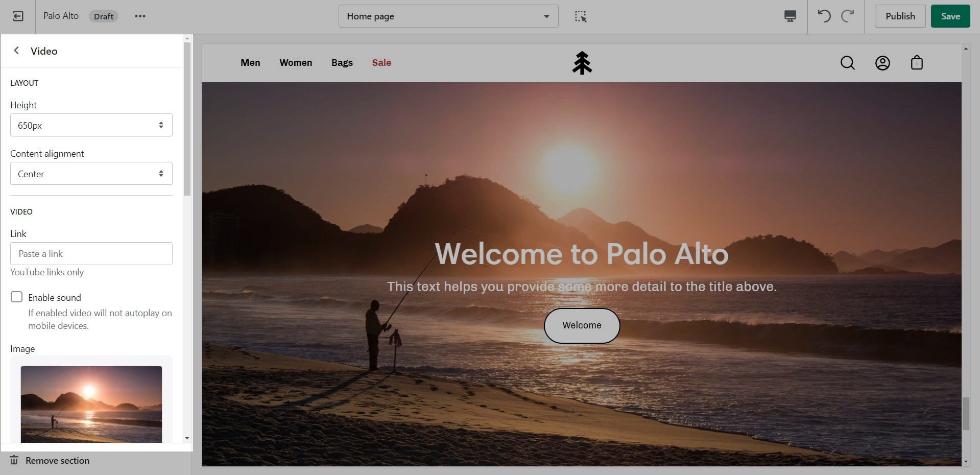This screenshot has width=980, height=475.
Task: Go back from the Video panel
Action: pos(17,51)
